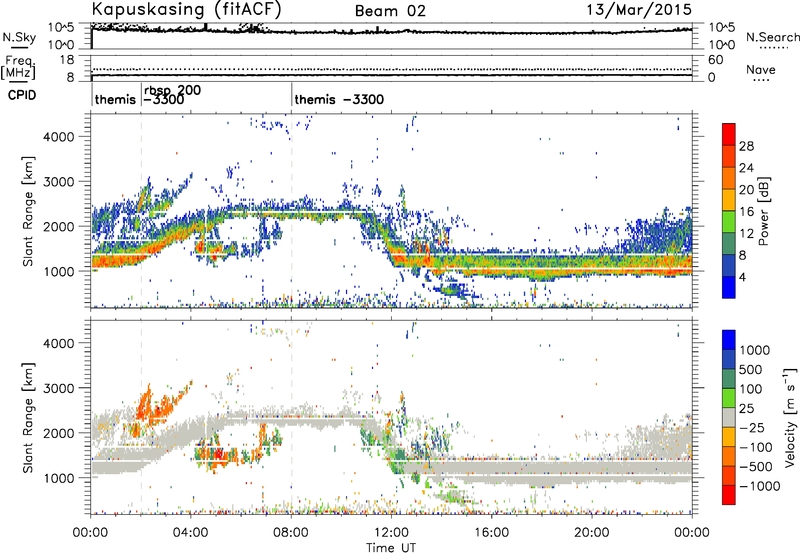The image size is (800, 554).
Task: Select the Beam 02 label
Action: 390,11
